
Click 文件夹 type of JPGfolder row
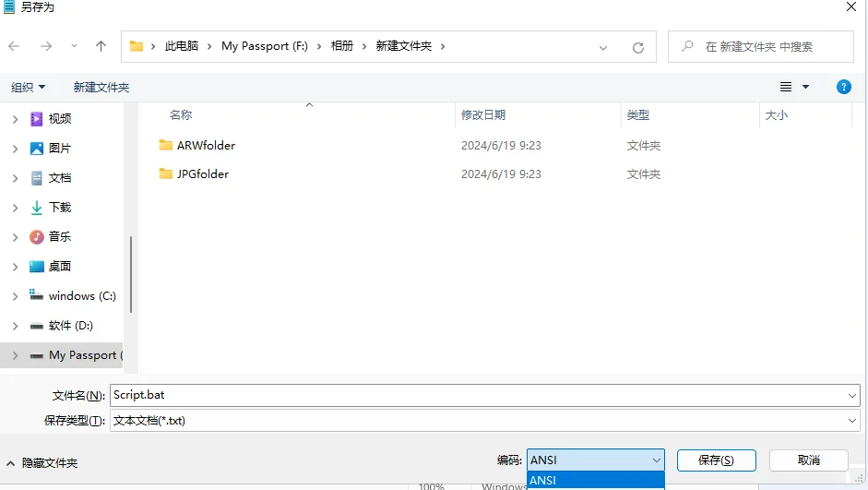(643, 173)
